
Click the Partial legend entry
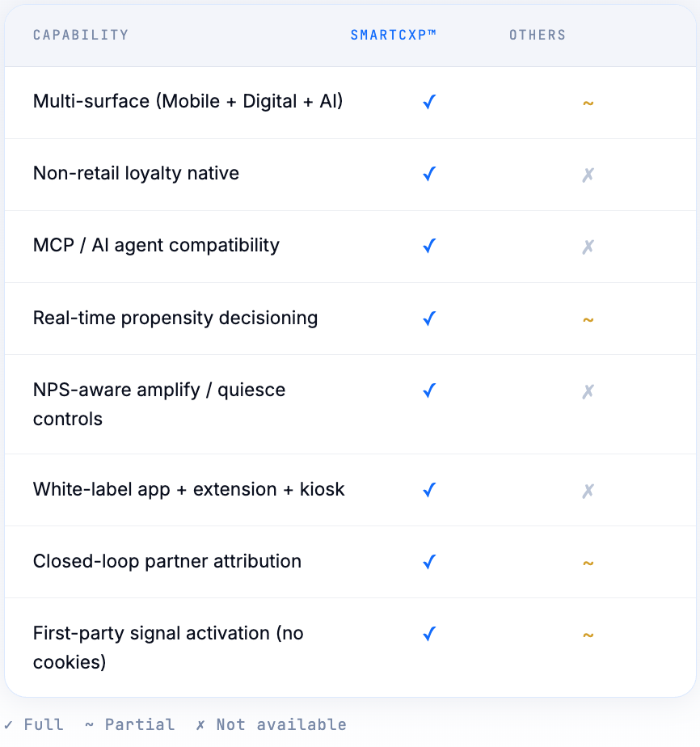click(129, 724)
